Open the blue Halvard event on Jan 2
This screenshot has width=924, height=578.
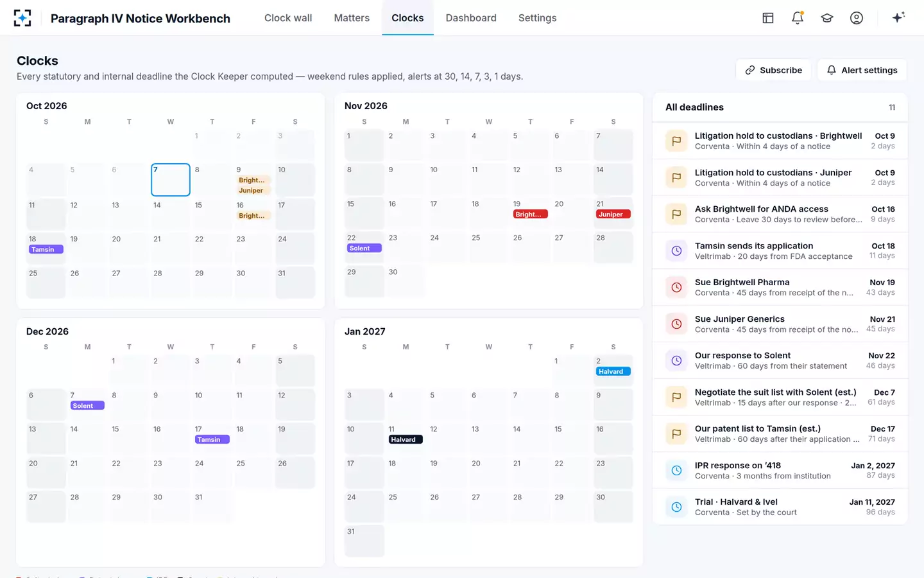613,372
